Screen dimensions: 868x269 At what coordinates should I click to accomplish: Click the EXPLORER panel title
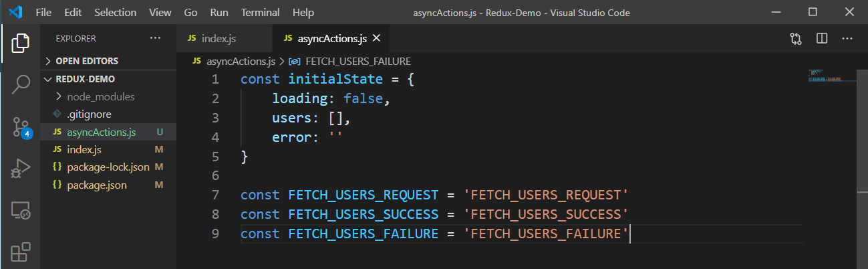[76, 39]
